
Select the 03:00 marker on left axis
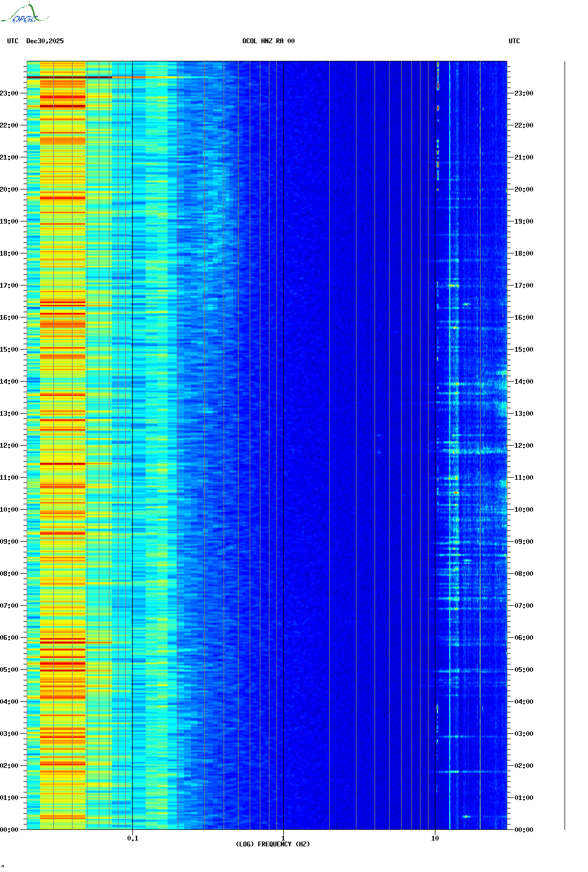coord(9,734)
